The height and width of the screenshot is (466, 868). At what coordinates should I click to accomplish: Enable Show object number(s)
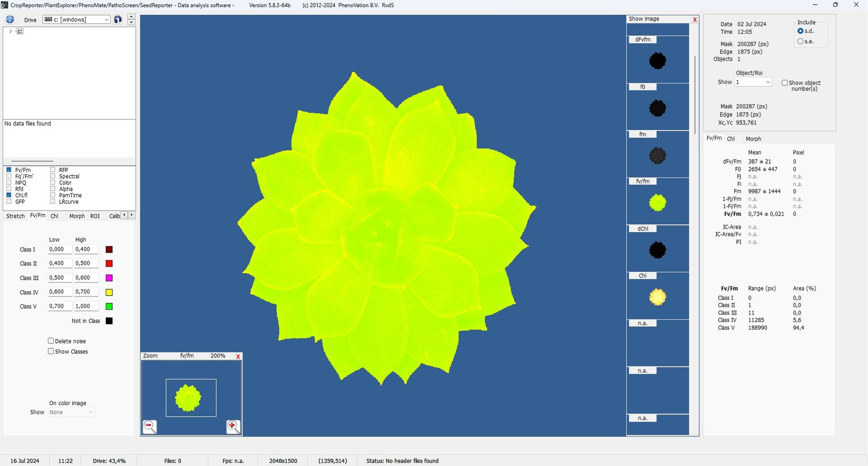(x=785, y=83)
